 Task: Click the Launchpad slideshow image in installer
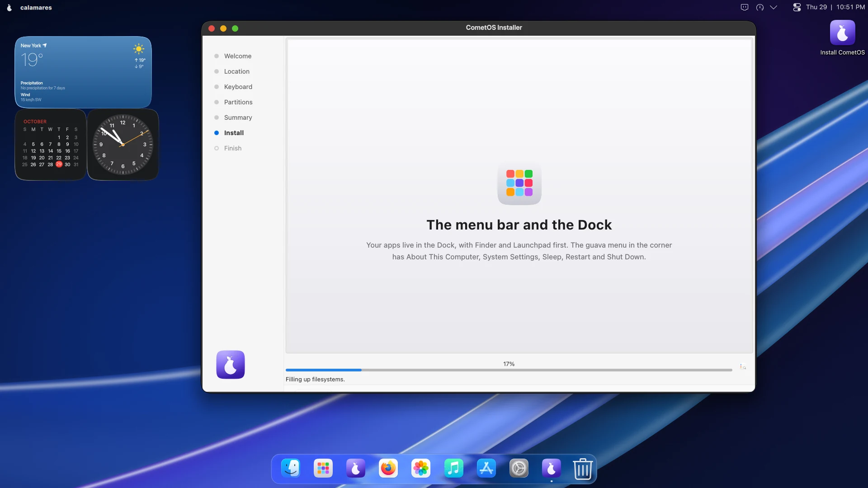(x=519, y=183)
